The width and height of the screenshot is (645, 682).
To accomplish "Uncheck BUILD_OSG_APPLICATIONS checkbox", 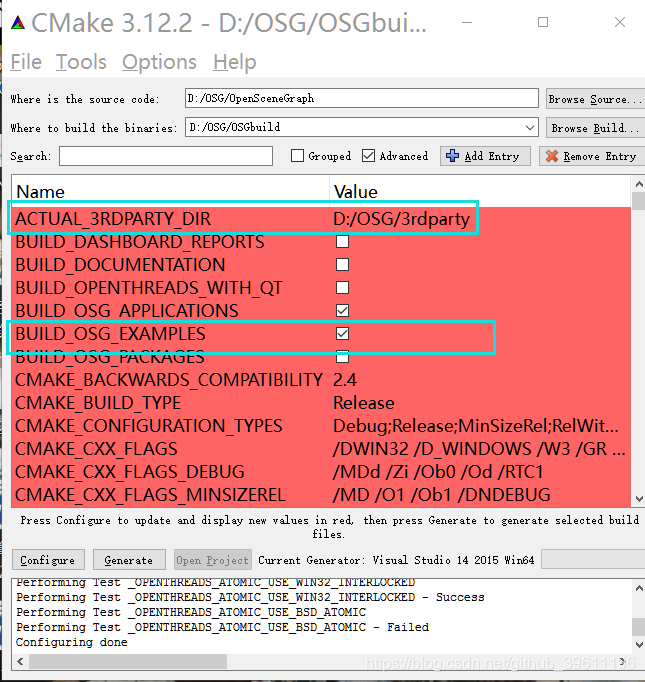I will coord(342,311).
